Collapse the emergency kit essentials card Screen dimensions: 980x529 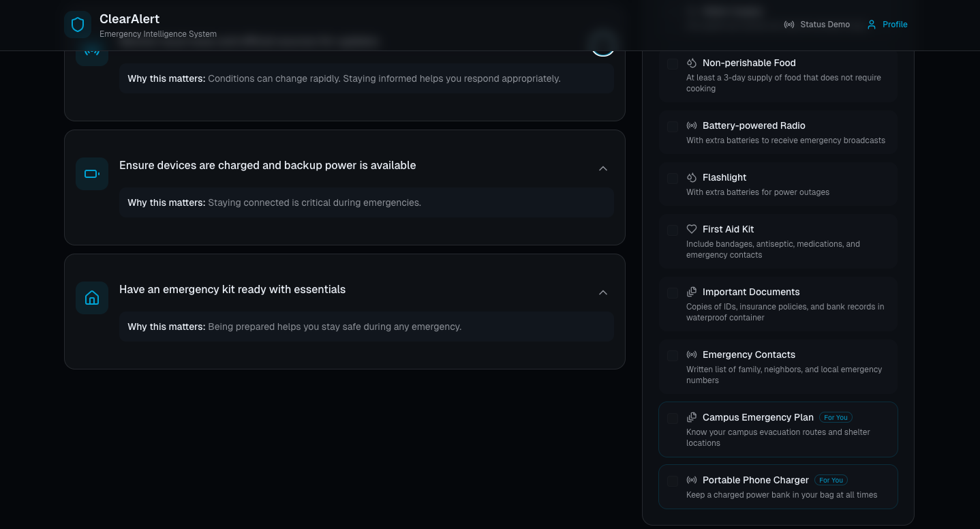603,292
